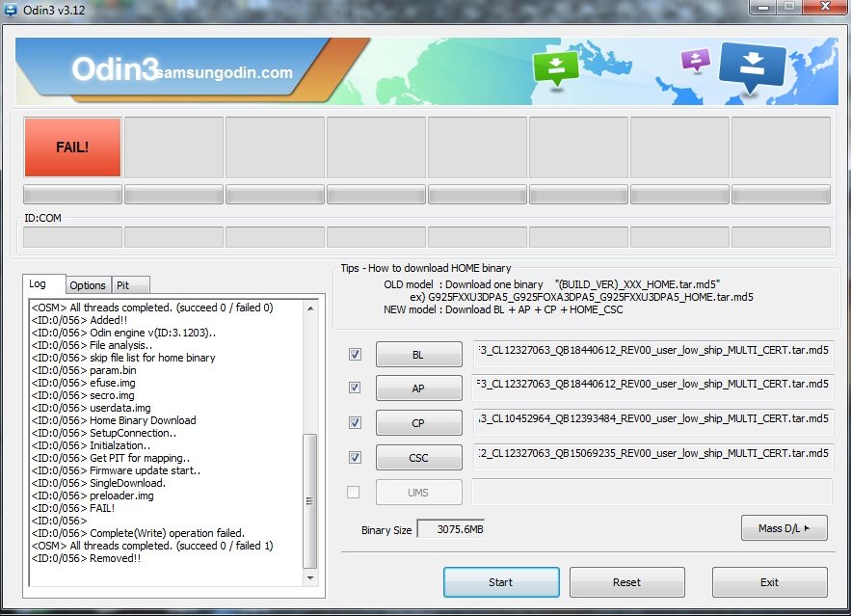Screen dimensions: 851x616
Task: Browse for a BL firmware file
Action: (x=418, y=355)
